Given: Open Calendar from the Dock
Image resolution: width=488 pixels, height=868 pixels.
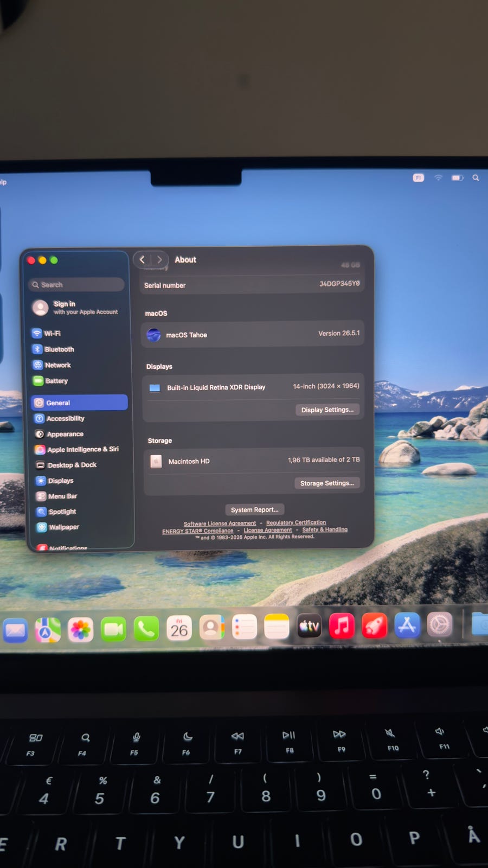Looking at the screenshot, I should [179, 628].
